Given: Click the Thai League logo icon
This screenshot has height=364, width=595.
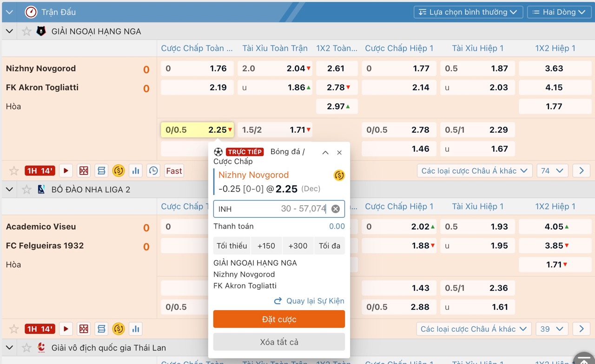Looking at the screenshot, I should (41, 347).
